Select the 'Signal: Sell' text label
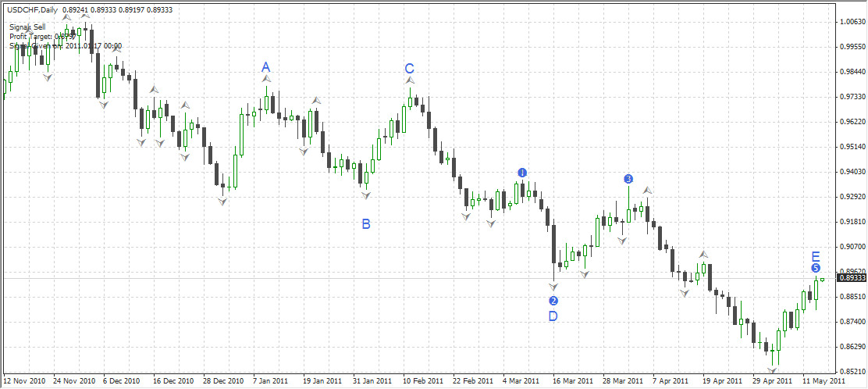 (27, 27)
